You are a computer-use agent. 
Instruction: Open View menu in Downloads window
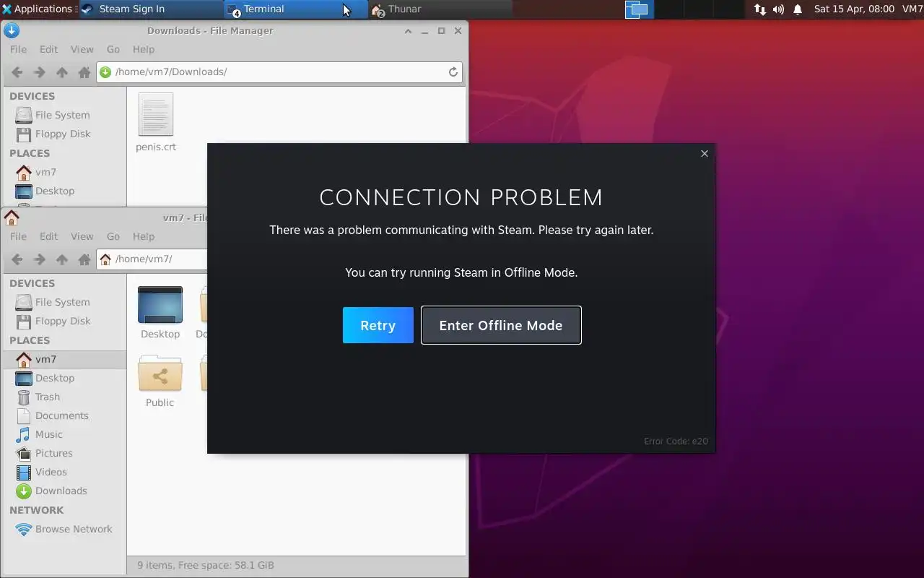click(x=82, y=49)
